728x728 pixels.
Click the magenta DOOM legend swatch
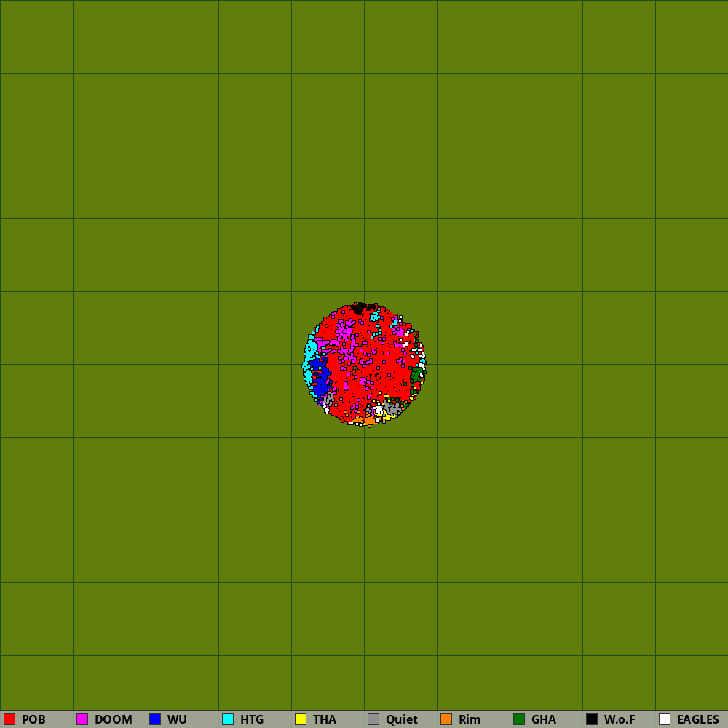point(82,719)
